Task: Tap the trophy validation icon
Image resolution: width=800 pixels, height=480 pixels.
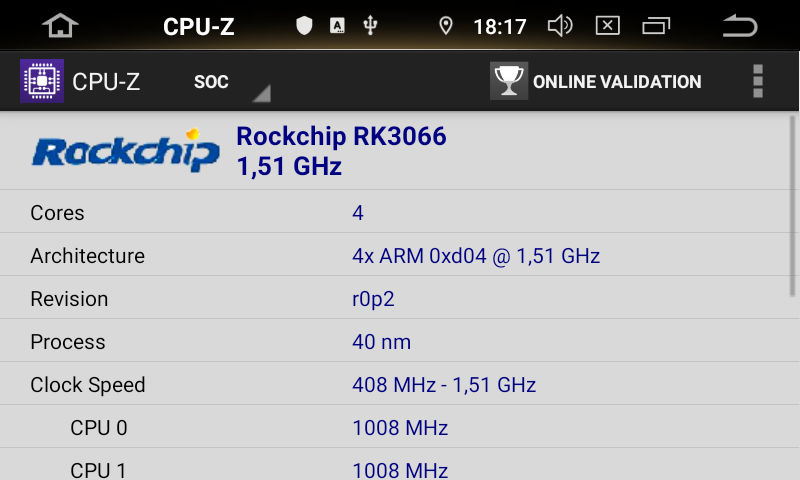Action: click(509, 81)
